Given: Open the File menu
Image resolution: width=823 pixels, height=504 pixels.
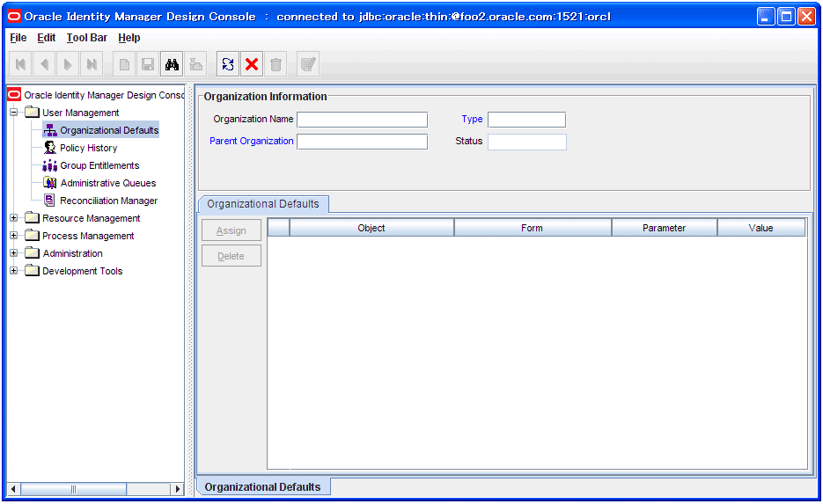Looking at the screenshot, I should 18,38.
